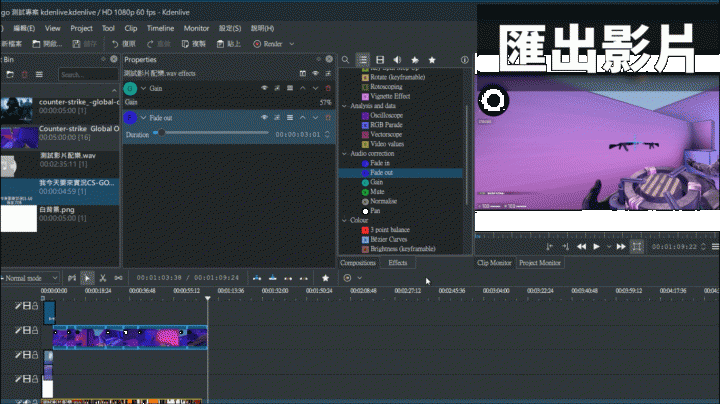This screenshot has width=720, height=404.
Task: Click the Gain percentage bar
Action: pyautogui.click(x=228, y=102)
